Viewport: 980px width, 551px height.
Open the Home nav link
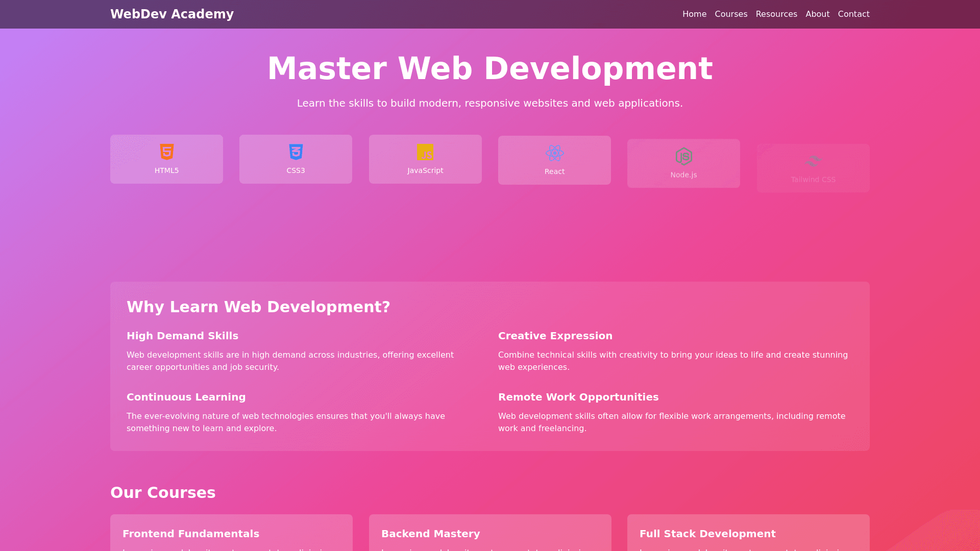(x=694, y=14)
